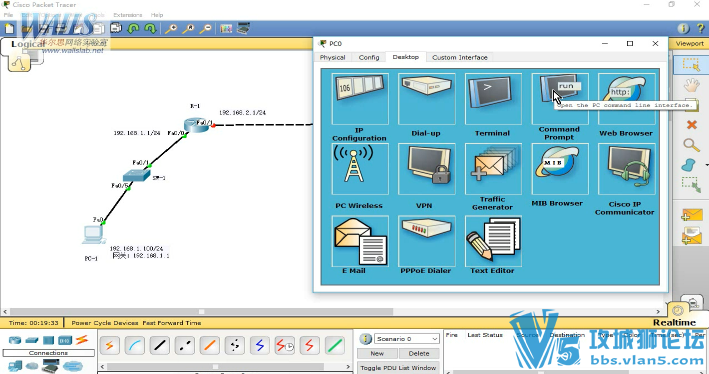This screenshot has width=709, height=374.
Task: Click the Toggle PDU List Window button
Action: pos(398,368)
